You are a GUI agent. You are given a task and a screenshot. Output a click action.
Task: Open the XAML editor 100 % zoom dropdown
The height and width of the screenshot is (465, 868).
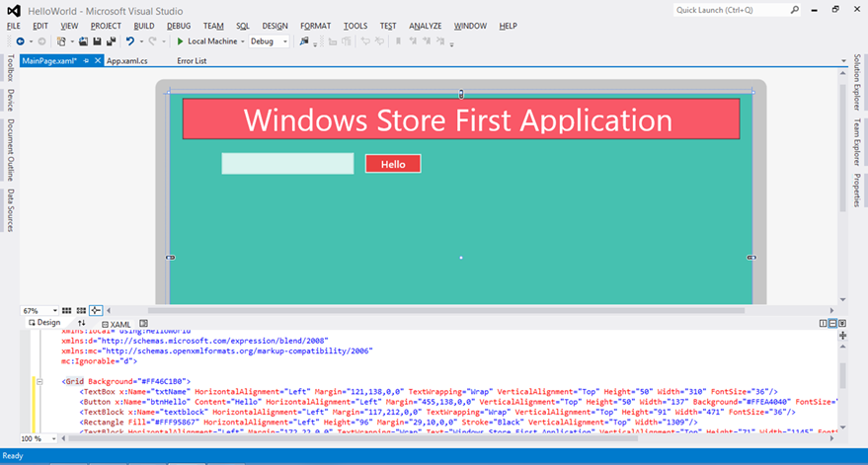point(53,438)
